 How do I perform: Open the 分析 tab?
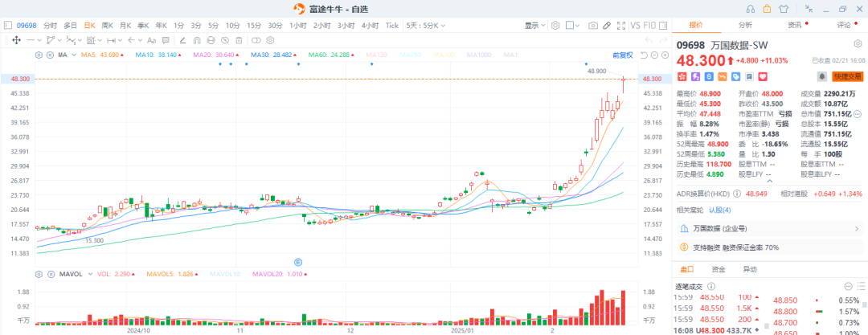coord(745,25)
